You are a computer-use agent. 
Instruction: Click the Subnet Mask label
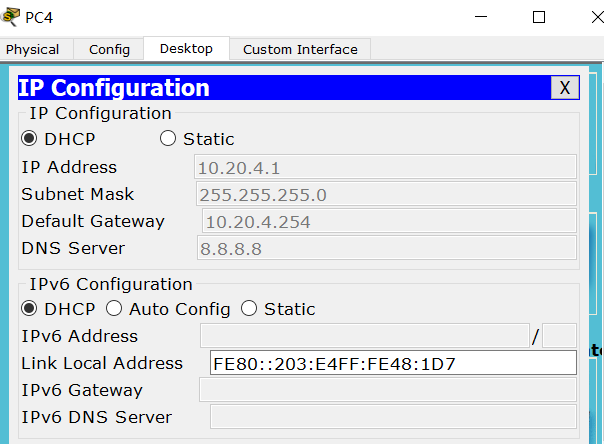[77, 194]
